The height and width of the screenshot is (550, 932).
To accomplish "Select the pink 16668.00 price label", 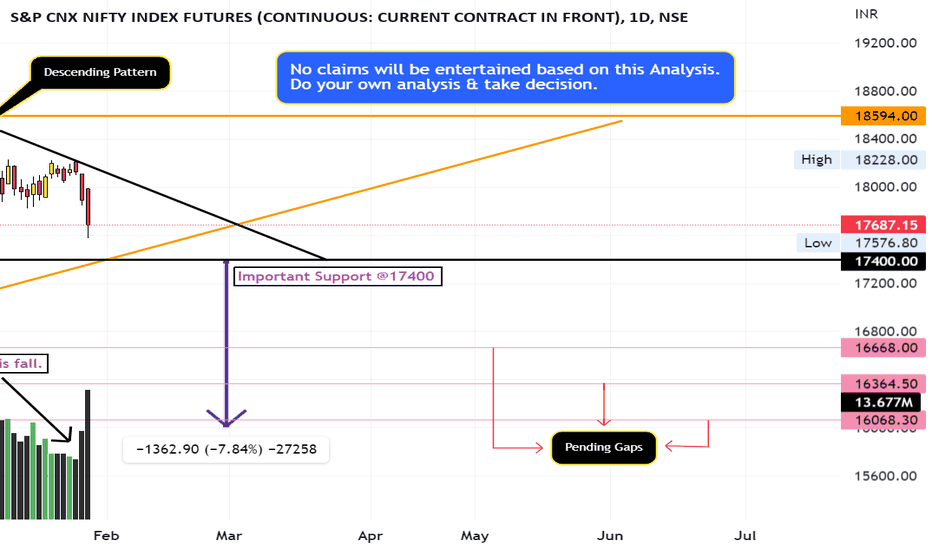I will 883,348.
